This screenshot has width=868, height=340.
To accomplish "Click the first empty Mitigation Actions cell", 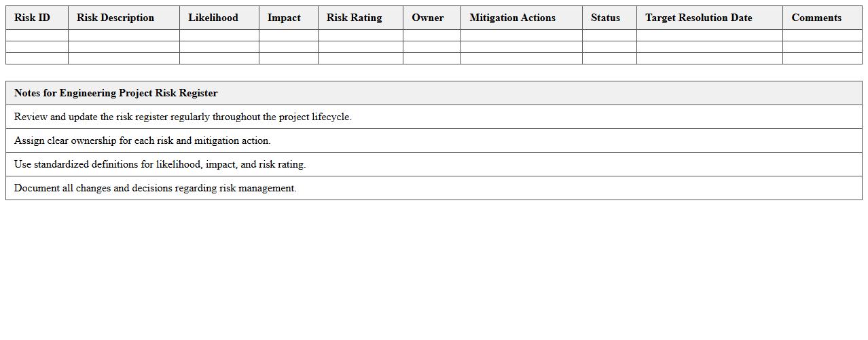I will click(521, 35).
